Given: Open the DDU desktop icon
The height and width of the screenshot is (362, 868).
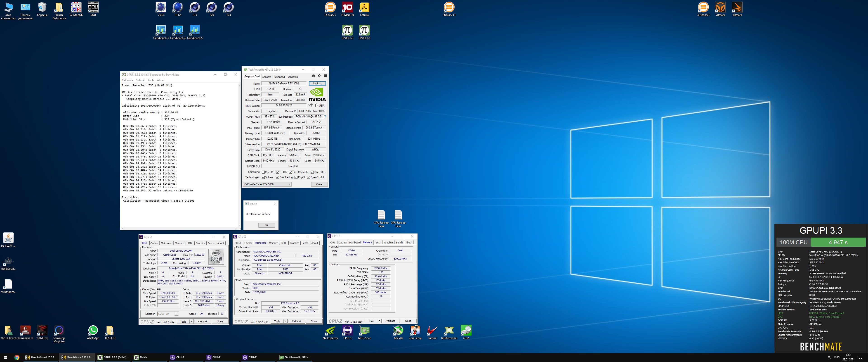Looking at the screenshot, I should pyautogui.click(x=93, y=10).
